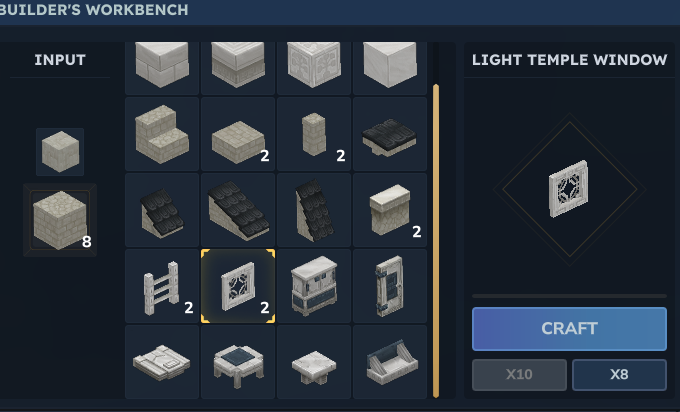680x412 pixels.
Task: Choose the white-capped stone wall recipe
Action: pyautogui.click(x=390, y=210)
